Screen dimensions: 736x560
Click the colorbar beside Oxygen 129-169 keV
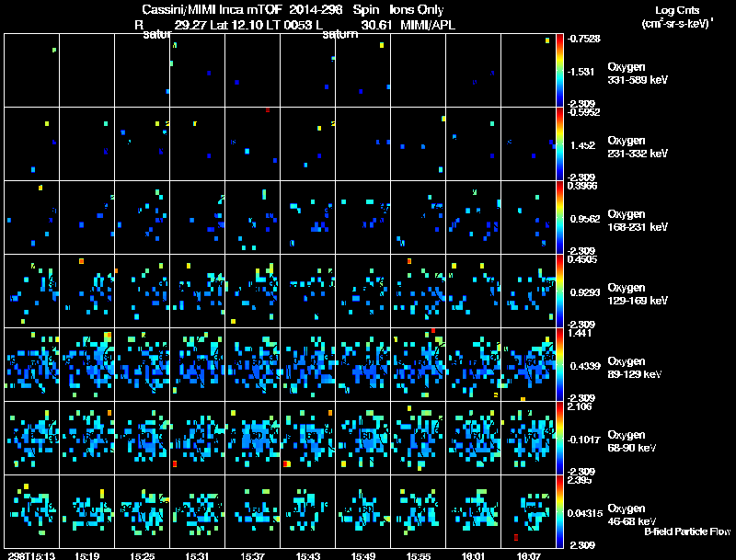pos(559,291)
